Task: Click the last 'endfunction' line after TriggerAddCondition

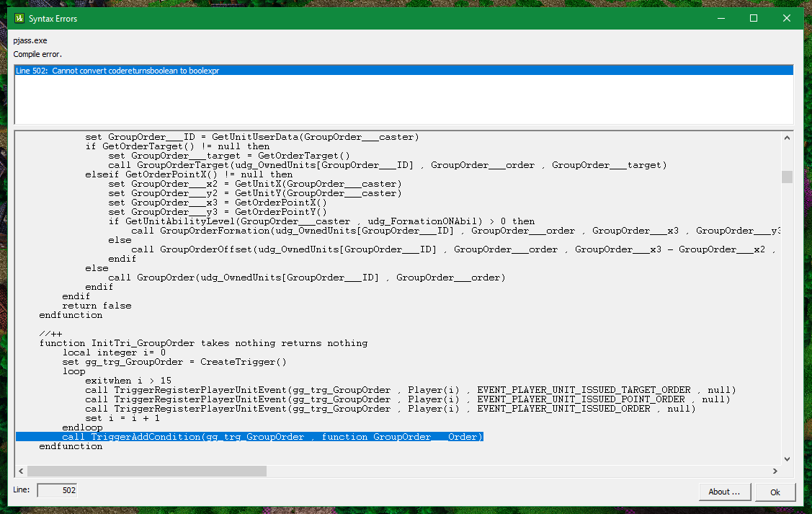Action: tap(71, 446)
